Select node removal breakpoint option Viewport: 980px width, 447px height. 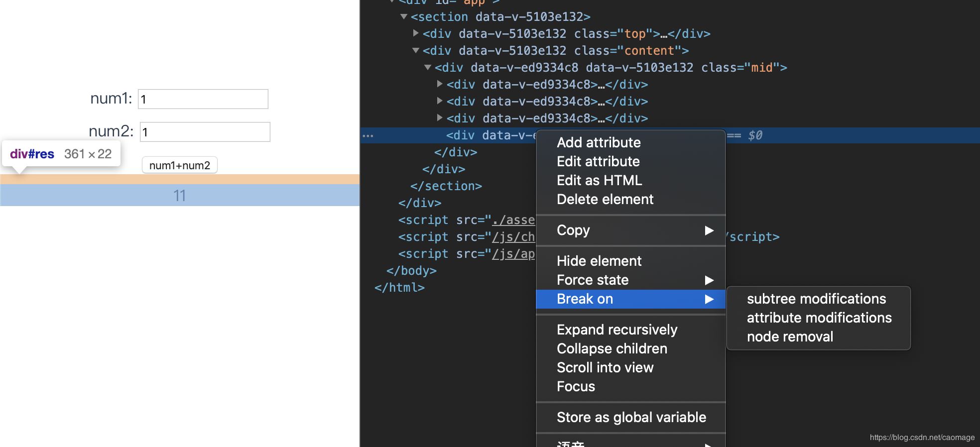coord(790,336)
